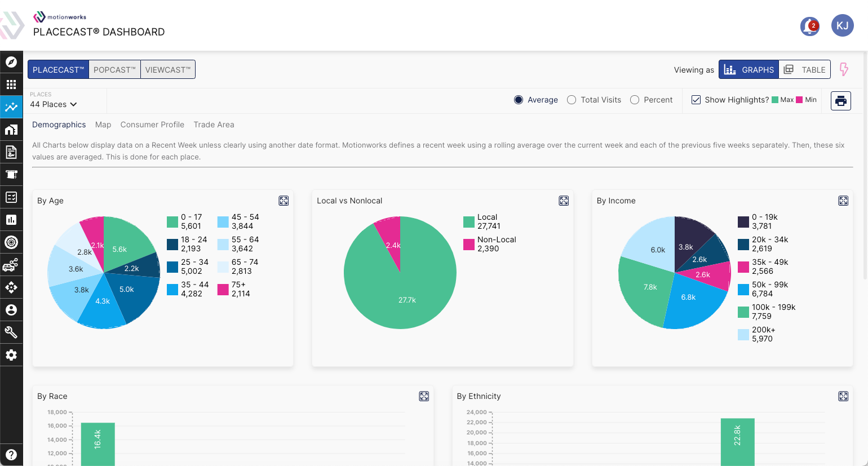Click the PLACECAST DASHBOARD title text

coord(99,32)
